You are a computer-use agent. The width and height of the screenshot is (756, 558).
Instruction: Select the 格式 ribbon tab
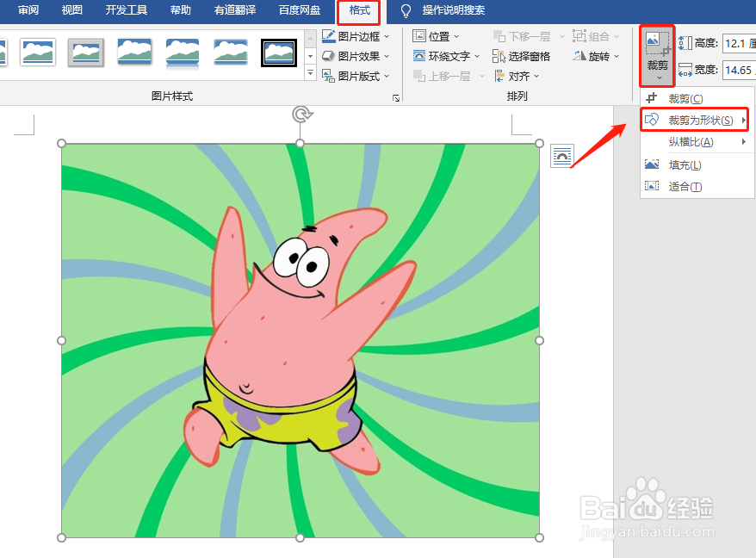[x=359, y=10]
